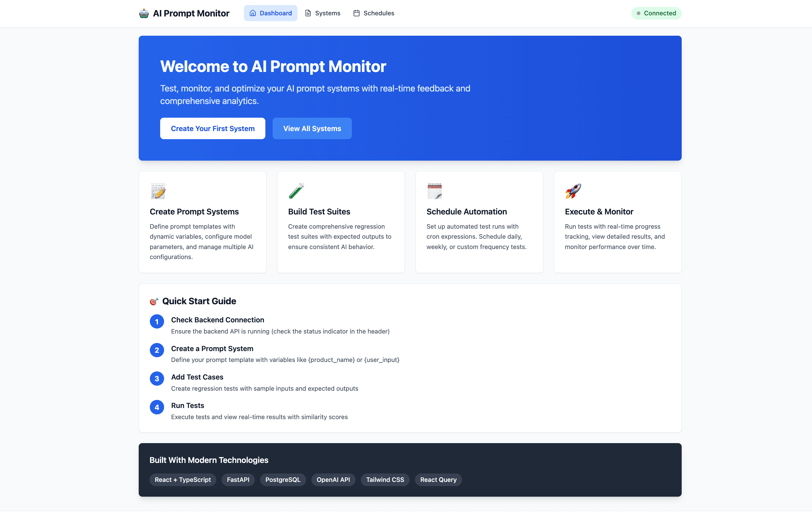The width and height of the screenshot is (812, 512).
Task: Select the React + TypeScript badge
Action: (x=182, y=480)
